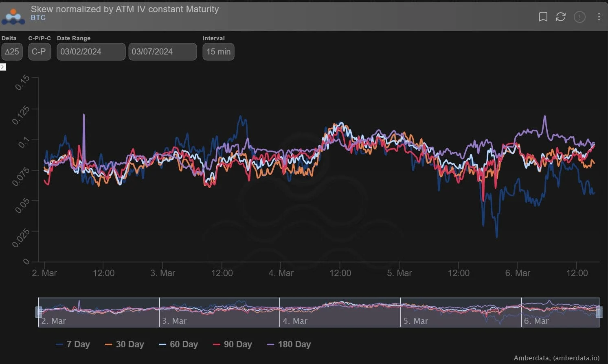Click the 5. Mar section in navigator

(x=461, y=312)
